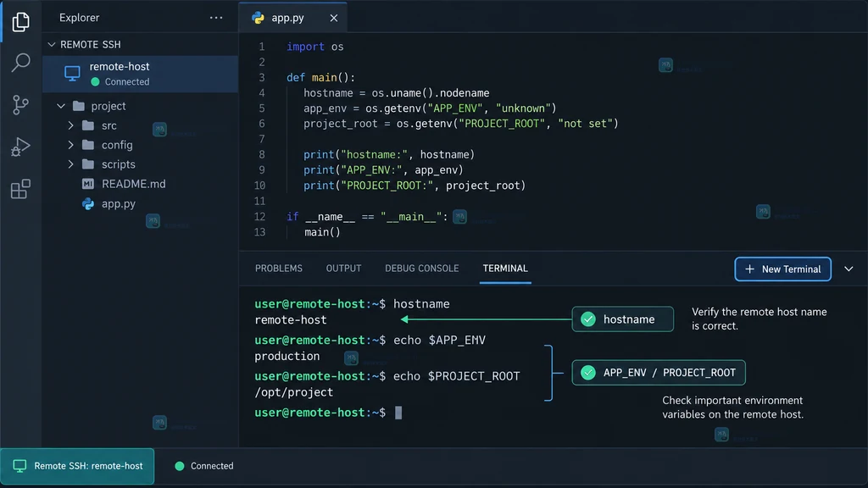Click the project folder icon
Image resolution: width=868 pixels, height=488 pixels.
[79, 106]
